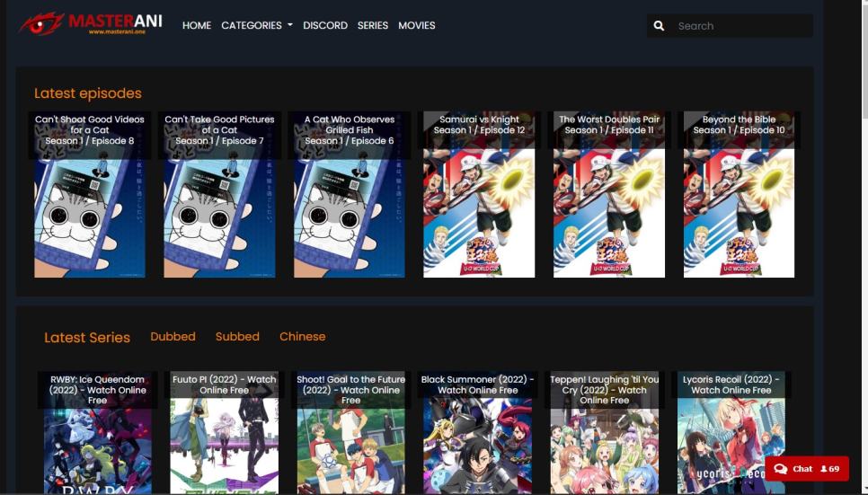868x495 pixels.
Task: Open Samurai vs Knight Episode 12
Action: [479, 194]
